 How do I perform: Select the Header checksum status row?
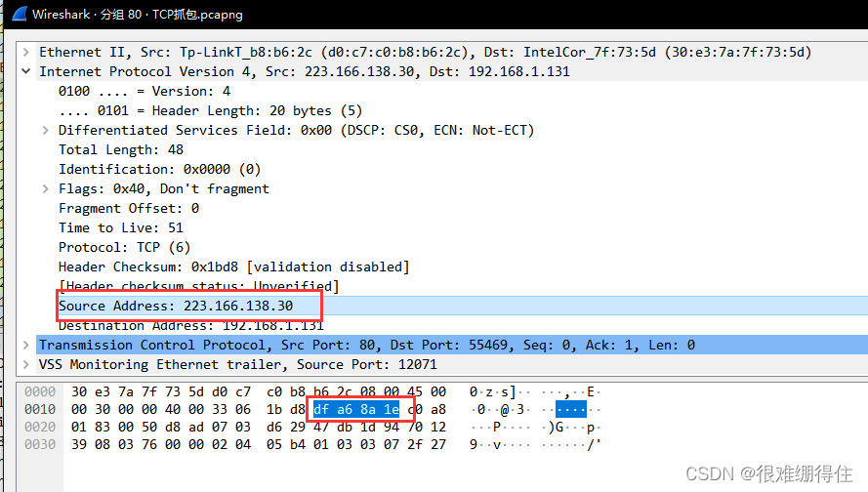pos(199,286)
